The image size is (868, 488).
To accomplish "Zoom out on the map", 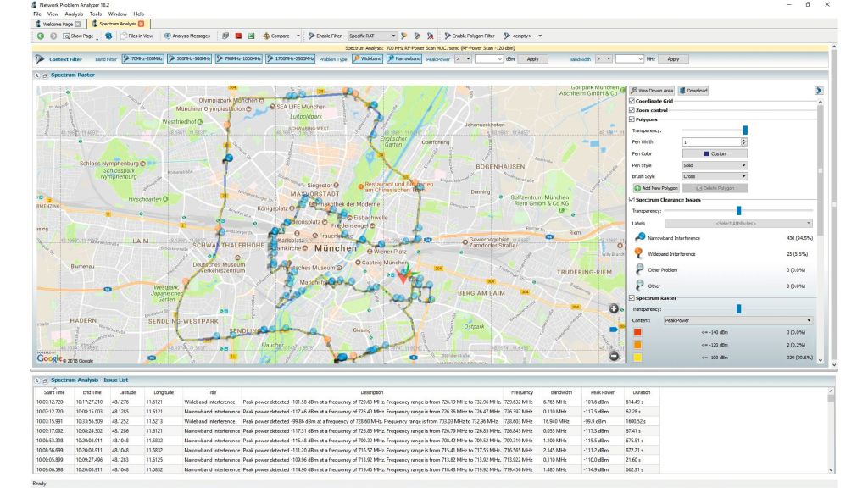I will (x=613, y=355).
